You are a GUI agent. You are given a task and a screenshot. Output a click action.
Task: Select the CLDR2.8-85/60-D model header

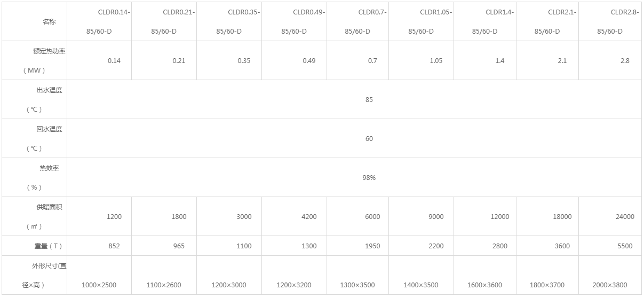610,22
